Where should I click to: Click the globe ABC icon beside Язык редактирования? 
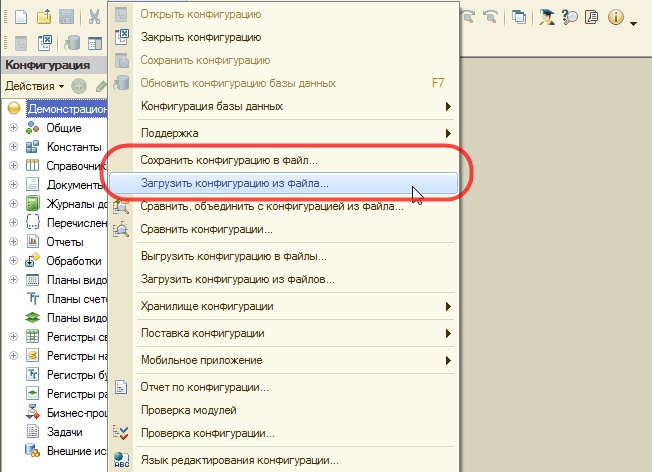[121, 460]
